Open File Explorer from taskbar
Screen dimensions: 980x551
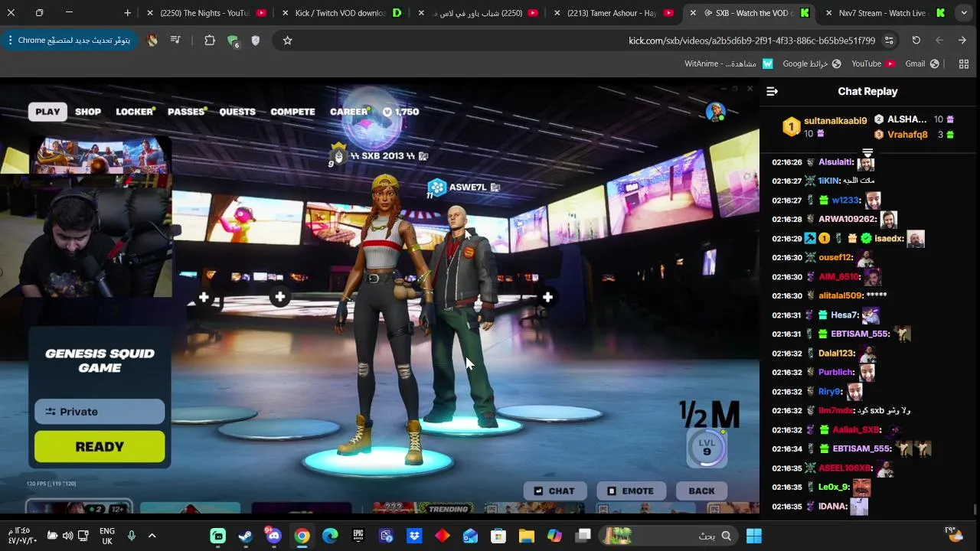click(x=526, y=536)
